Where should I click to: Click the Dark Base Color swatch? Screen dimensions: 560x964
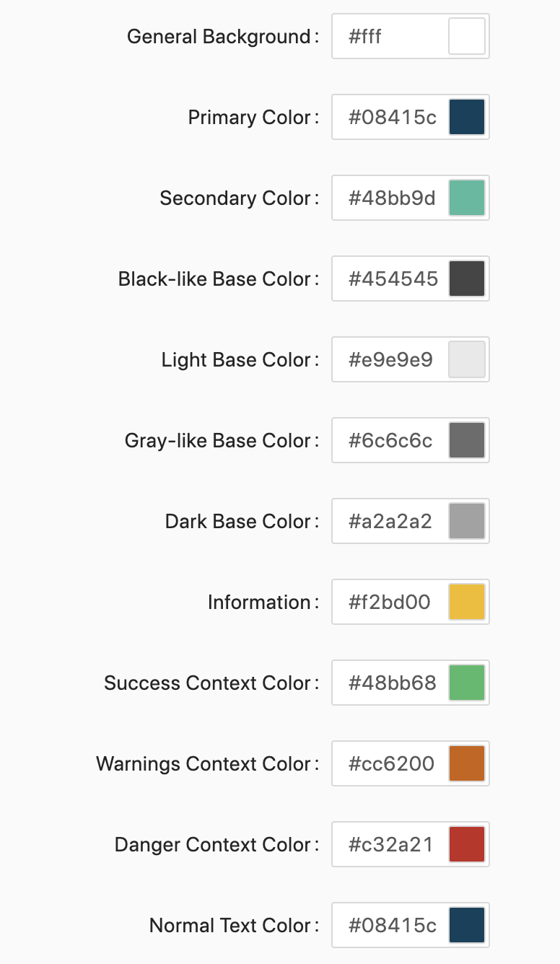click(x=467, y=521)
